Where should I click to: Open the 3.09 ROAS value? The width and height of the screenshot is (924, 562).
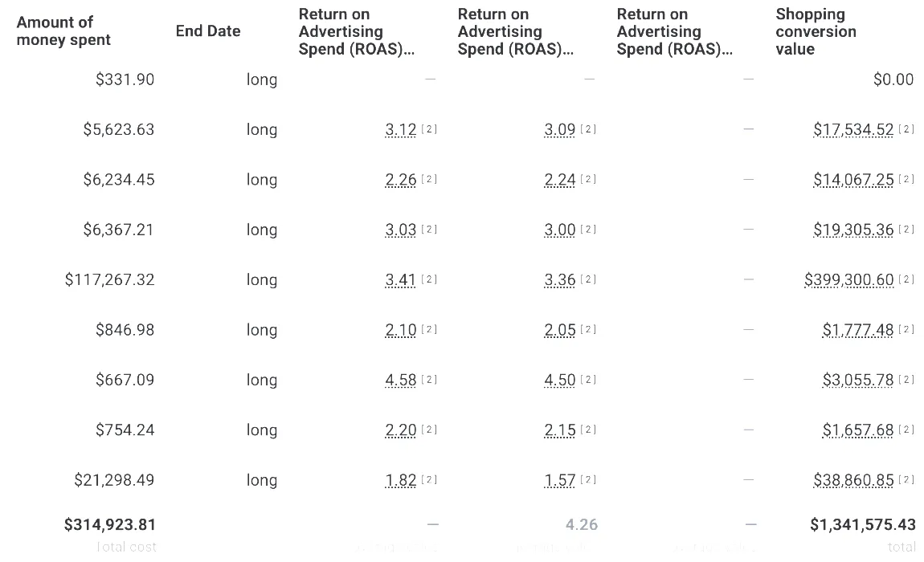point(560,129)
